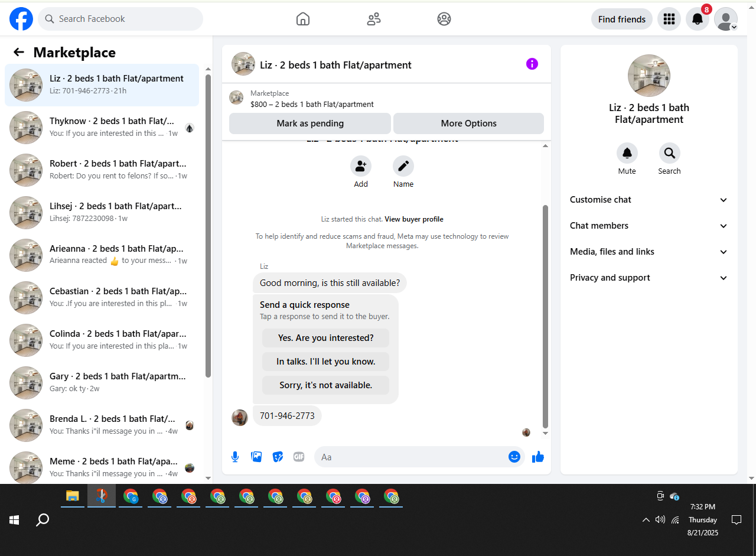The width and height of the screenshot is (756, 556).
Task: Expand Media, files and links section
Action: [x=649, y=252]
